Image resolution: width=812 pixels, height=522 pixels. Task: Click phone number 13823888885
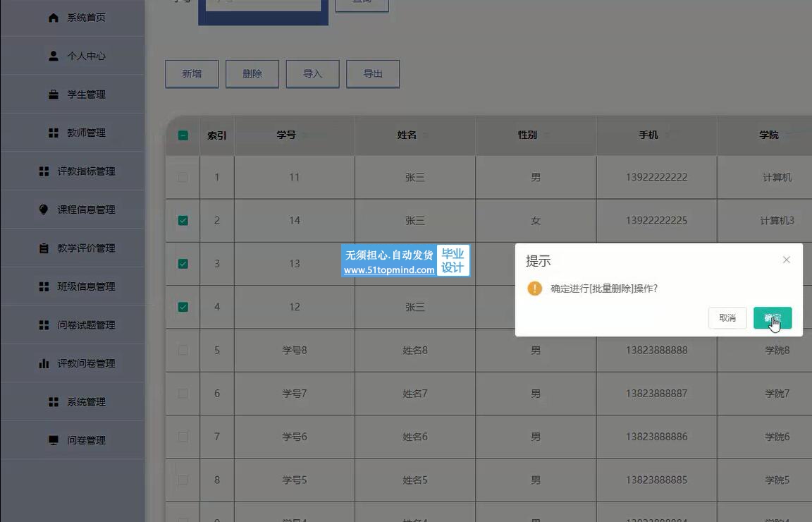pos(657,480)
